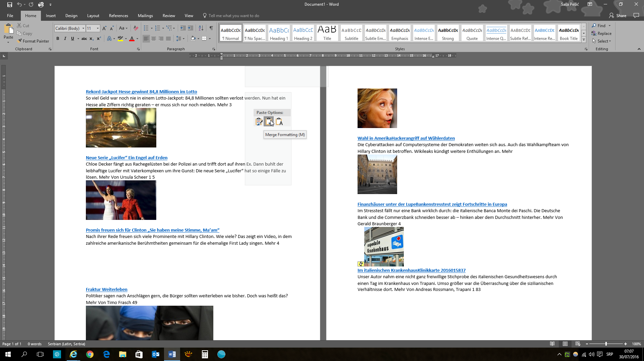Show or hide paragraph marks
This screenshot has height=361, width=644.
coord(211,28)
